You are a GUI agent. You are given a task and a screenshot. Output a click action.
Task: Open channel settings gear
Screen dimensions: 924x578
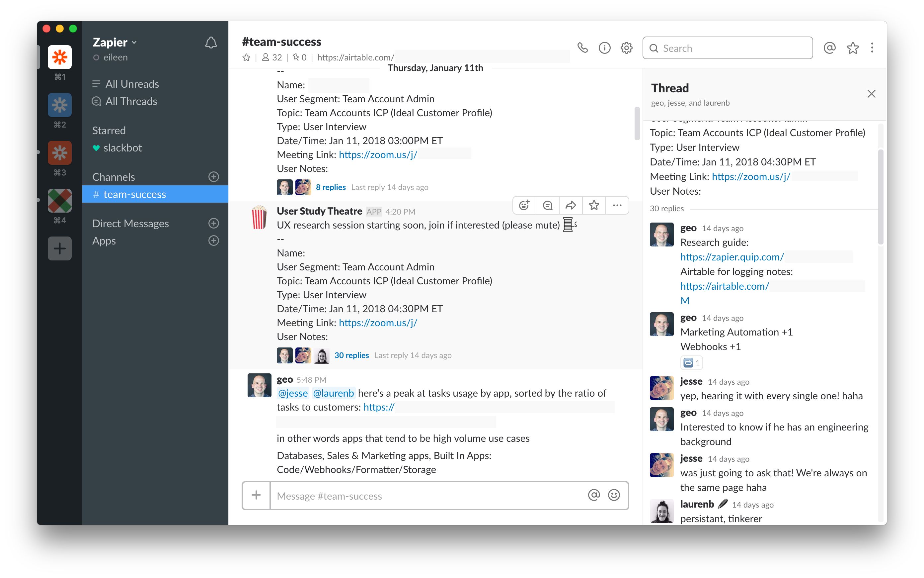coord(627,48)
